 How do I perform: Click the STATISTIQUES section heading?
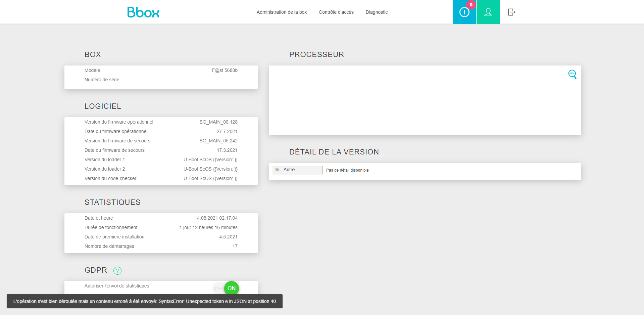point(112,202)
